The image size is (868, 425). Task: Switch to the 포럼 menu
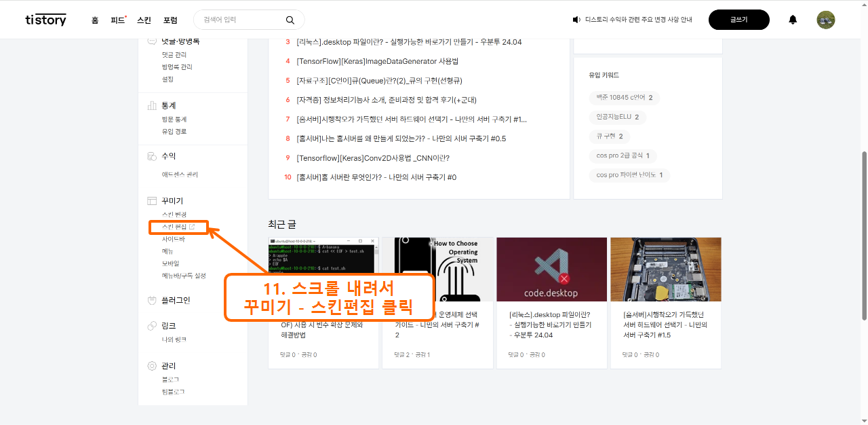171,20
